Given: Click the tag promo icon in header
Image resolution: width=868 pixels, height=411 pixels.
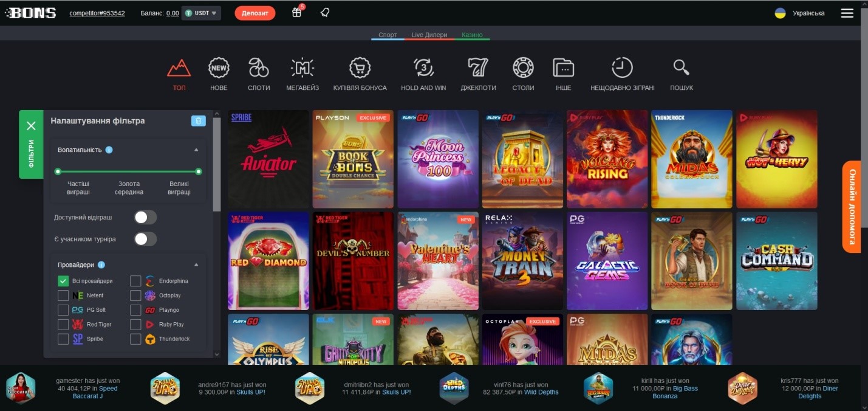Looking at the screenshot, I should (325, 13).
